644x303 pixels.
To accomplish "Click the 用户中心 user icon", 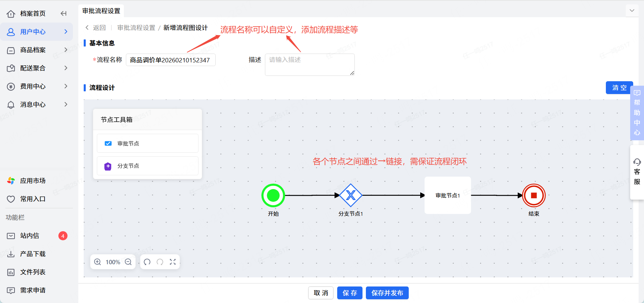I will (x=11, y=32).
